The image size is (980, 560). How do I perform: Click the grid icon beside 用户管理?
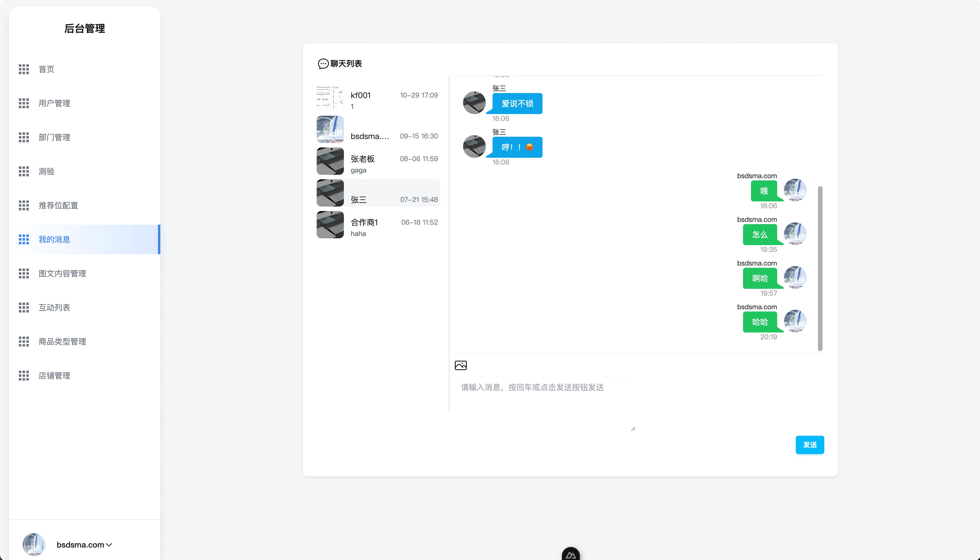tap(24, 103)
